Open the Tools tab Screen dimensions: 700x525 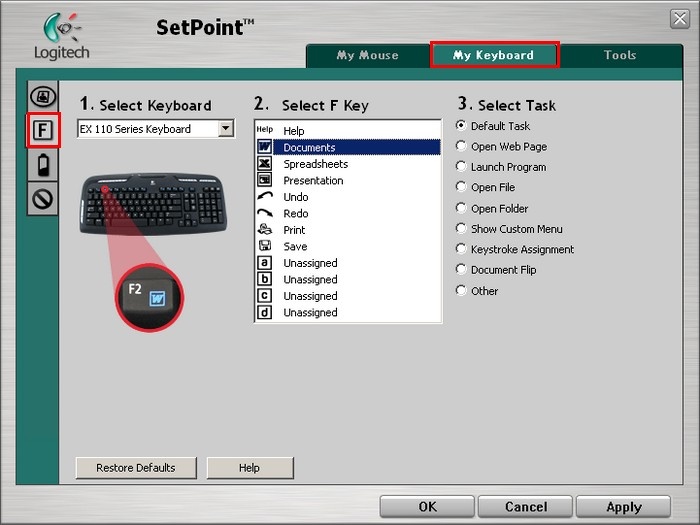(620, 55)
